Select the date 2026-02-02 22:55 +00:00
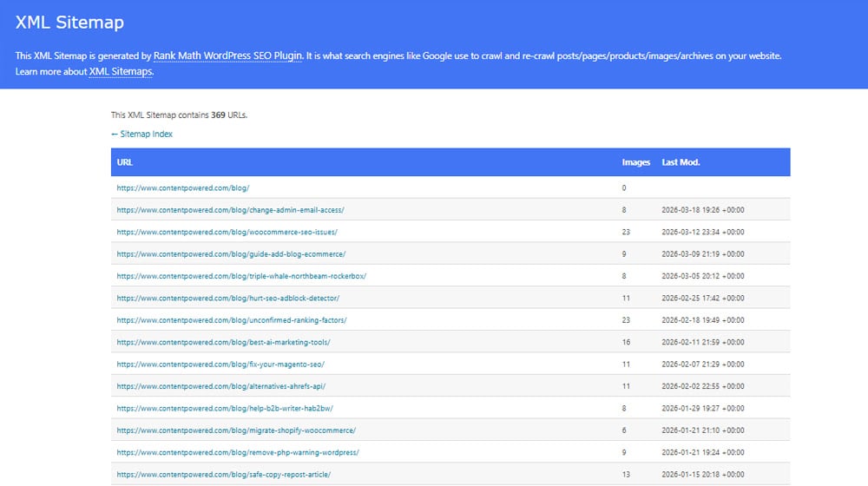This screenshot has width=868, height=486. pos(703,386)
